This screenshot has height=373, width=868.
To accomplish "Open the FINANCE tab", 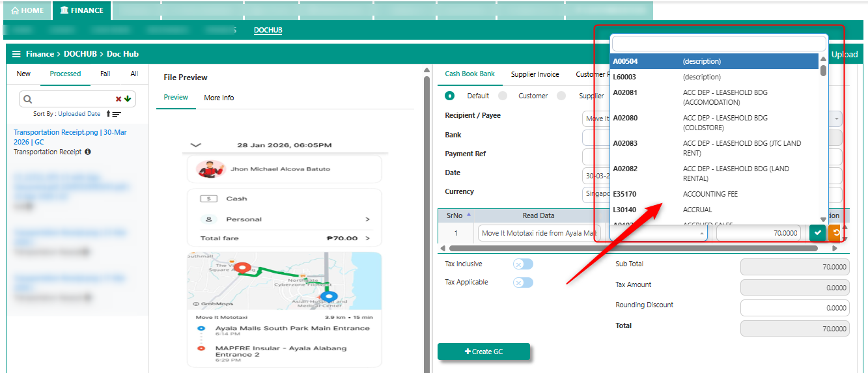I will click(82, 10).
